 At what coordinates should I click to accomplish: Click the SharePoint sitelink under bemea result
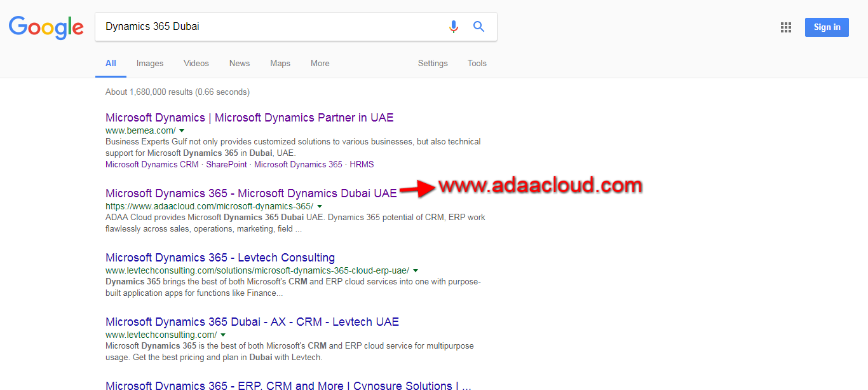click(x=226, y=165)
